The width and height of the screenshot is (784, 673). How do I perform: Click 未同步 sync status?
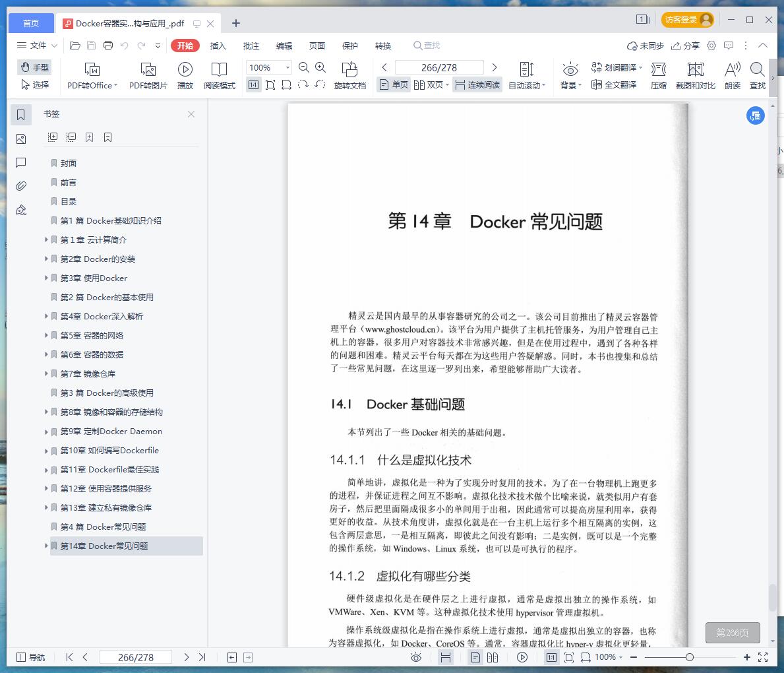(645, 46)
